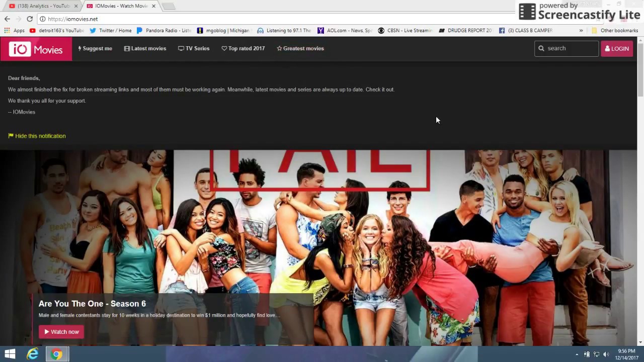Expand the hidden bookmarks chevron
This screenshot has width=644, height=362.
(581, 31)
